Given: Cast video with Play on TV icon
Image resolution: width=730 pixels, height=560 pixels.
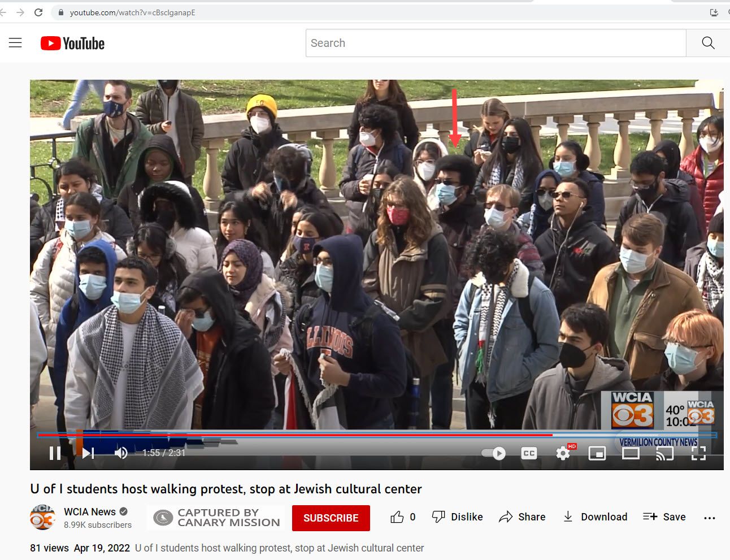Looking at the screenshot, I should click(664, 453).
